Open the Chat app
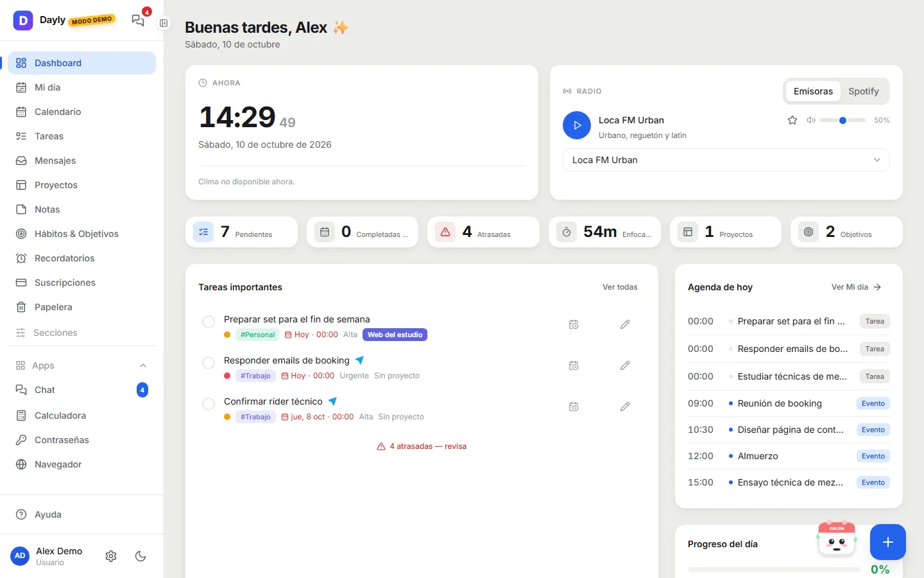924x578 pixels. pyautogui.click(x=82, y=390)
